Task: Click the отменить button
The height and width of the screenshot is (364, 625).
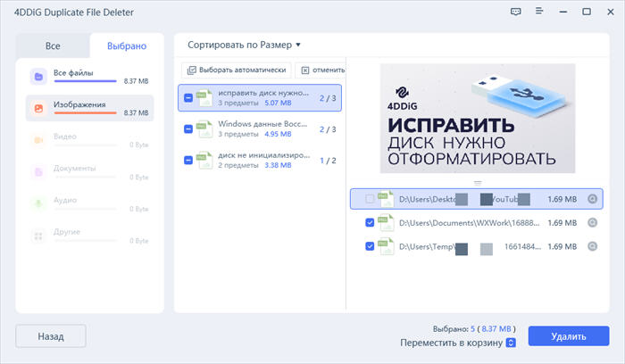Action: (321, 70)
